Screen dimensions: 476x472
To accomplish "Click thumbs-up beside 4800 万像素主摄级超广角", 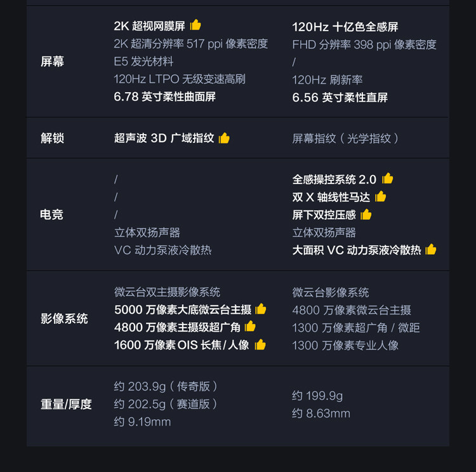I will (x=250, y=327).
